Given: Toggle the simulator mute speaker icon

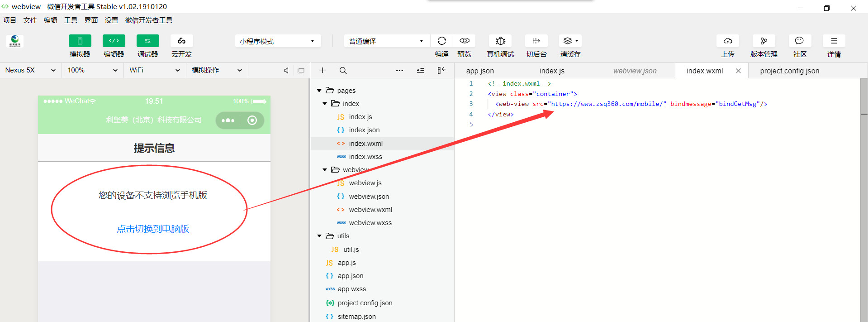Looking at the screenshot, I should pos(286,71).
